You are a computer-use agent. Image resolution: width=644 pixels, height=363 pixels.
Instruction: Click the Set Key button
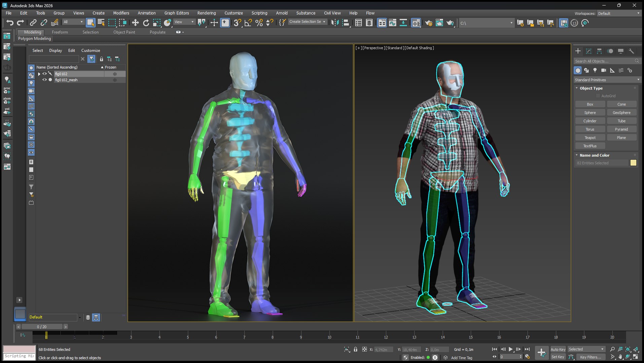click(x=558, y=357)
